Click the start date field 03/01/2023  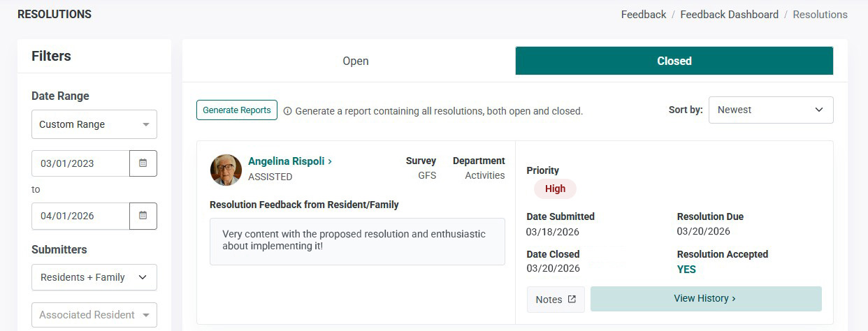point(81,163)
